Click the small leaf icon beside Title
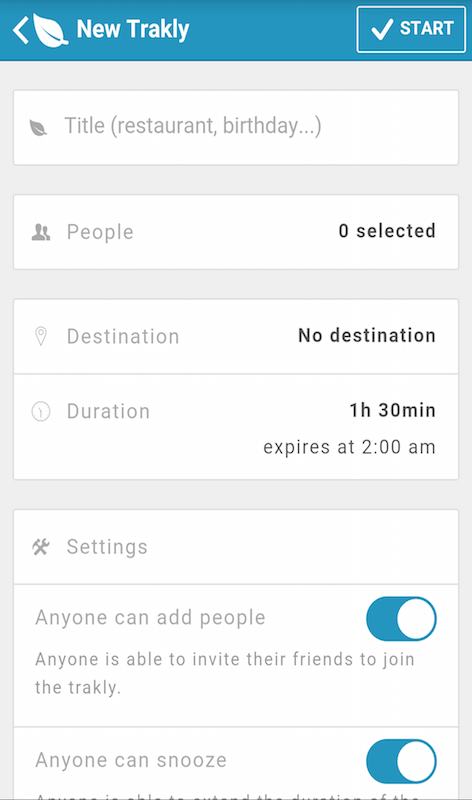 (38, 128)
